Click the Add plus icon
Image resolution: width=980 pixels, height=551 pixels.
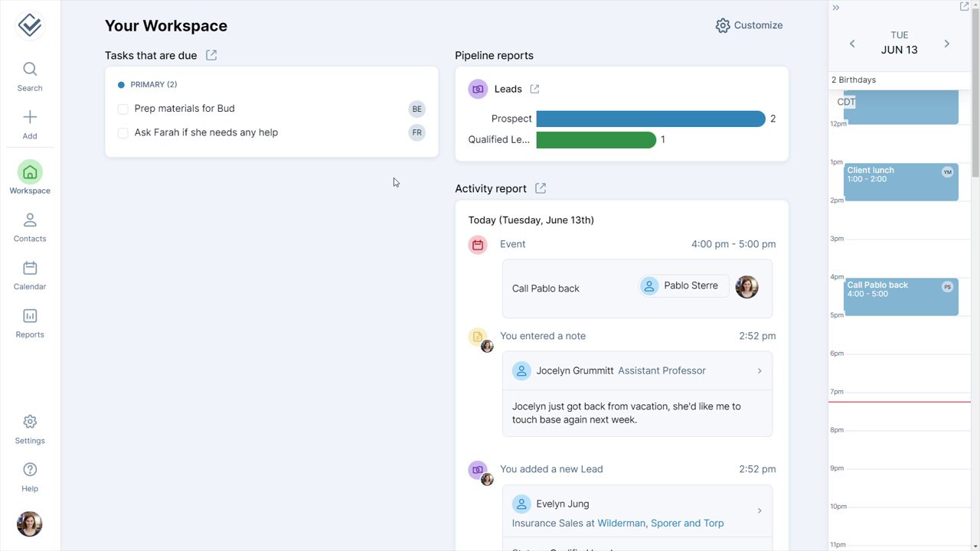(30, 117)
